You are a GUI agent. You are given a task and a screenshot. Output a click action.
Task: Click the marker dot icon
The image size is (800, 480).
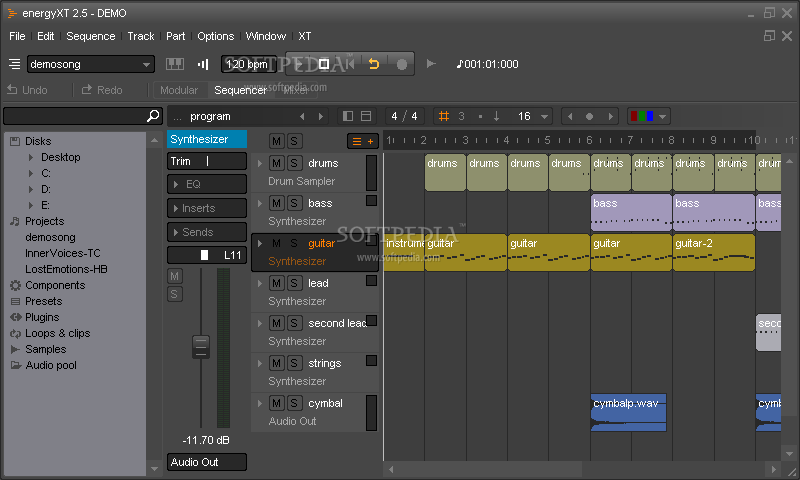coord(589,116)
